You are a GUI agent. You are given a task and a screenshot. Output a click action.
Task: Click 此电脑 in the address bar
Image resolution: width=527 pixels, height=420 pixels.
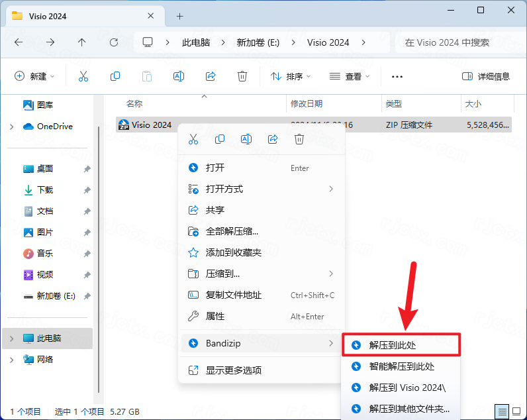[196, 42]
